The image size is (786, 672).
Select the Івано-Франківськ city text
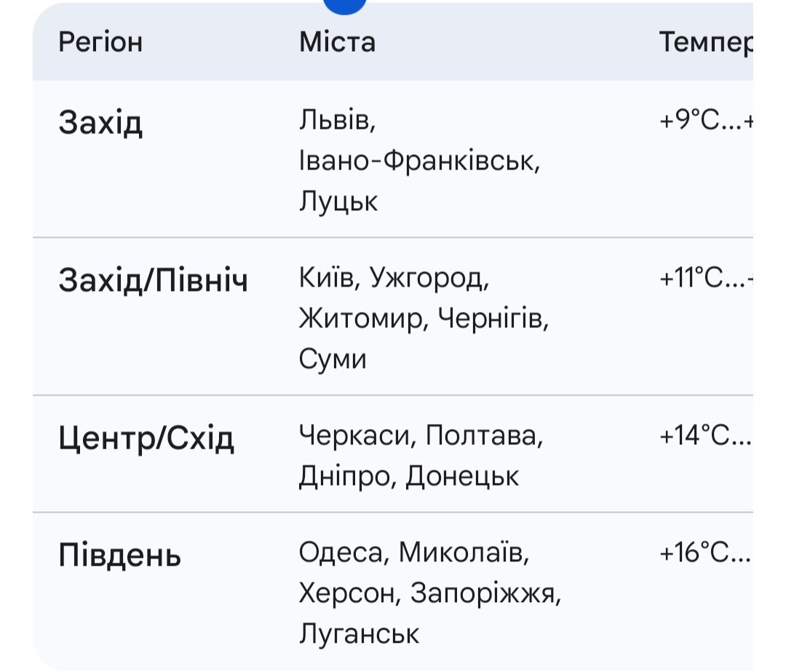[x=419, y=161]
